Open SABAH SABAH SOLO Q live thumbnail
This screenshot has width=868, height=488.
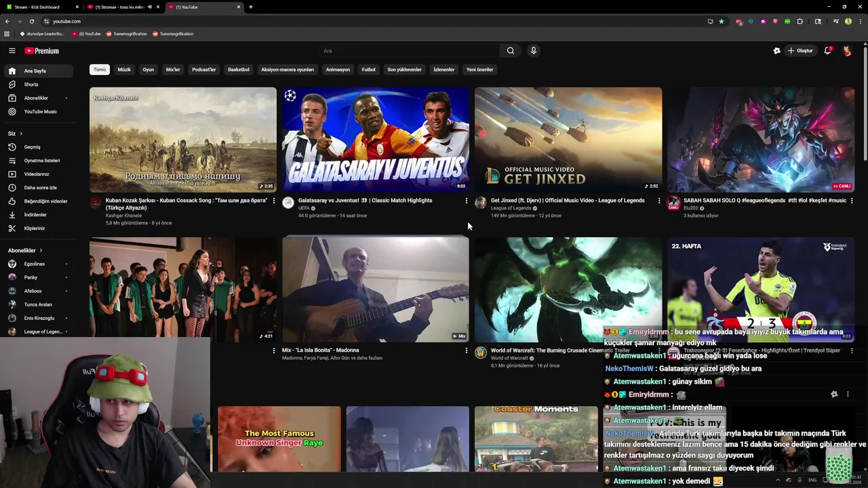[x=761, y=140]
